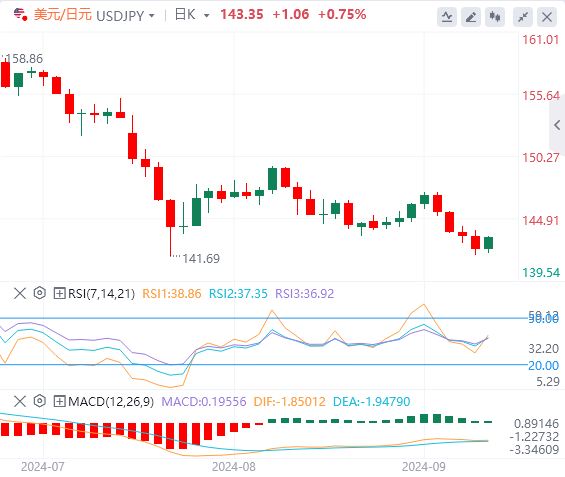The height and width of the screenshot is (477, 565).
Task: Switch chart type with the candlestick icon
Action: point(495,17)
